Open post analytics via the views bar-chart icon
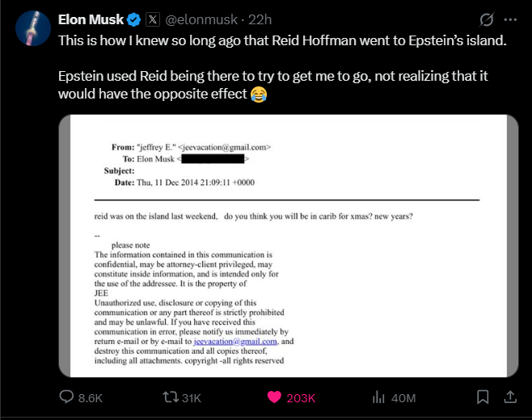 (x=378, y=397)
